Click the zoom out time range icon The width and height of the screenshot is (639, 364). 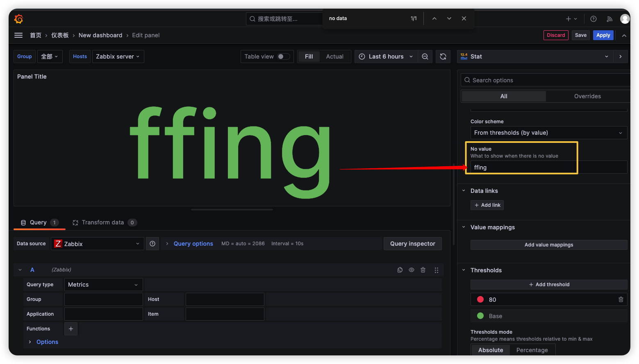coord(425,57)
